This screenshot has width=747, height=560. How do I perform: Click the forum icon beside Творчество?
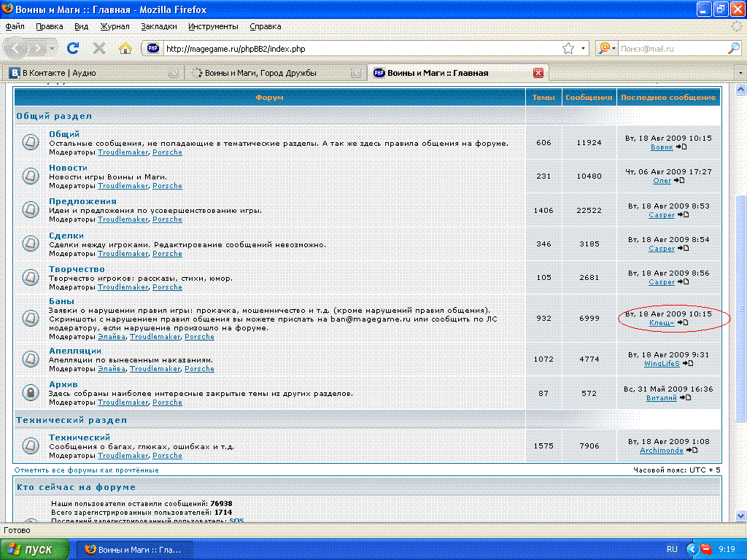pos(31,277)
